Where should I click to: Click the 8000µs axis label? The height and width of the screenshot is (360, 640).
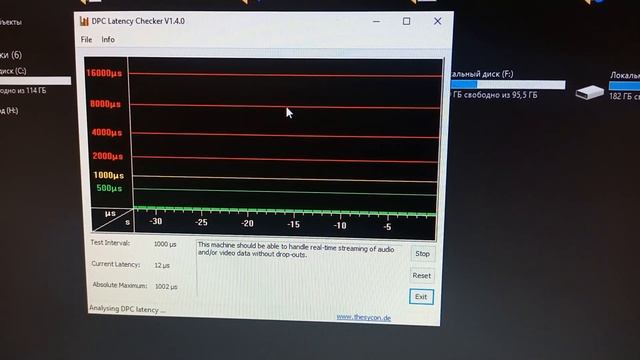point(106,104)
